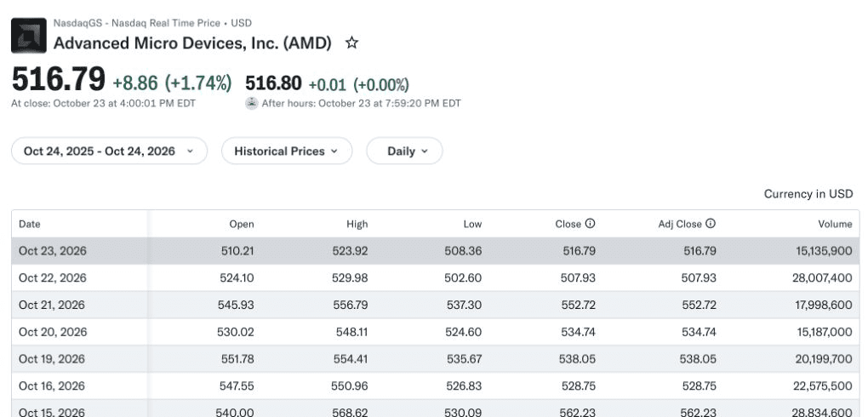
Task: Click the high price 523.92
Action: [351, 251]
